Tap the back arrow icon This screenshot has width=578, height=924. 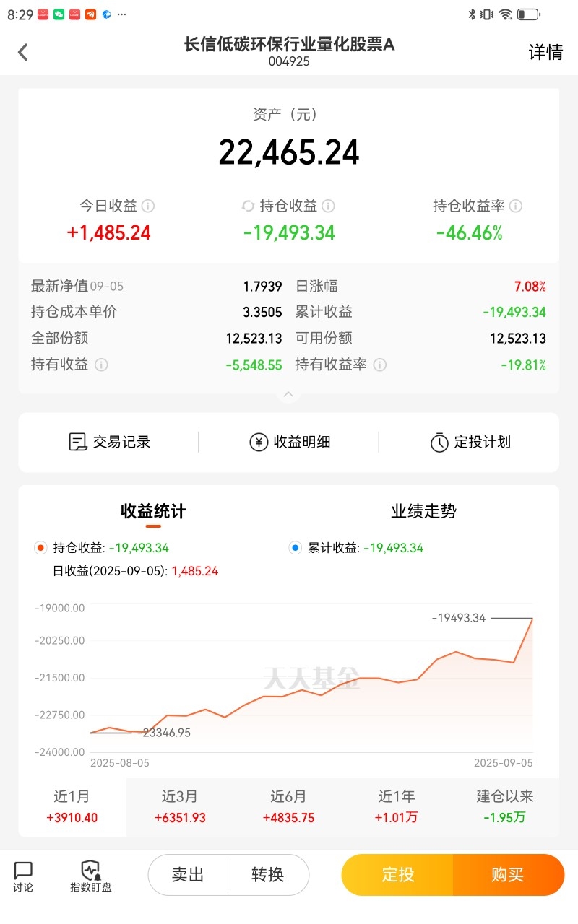point(23,52)
